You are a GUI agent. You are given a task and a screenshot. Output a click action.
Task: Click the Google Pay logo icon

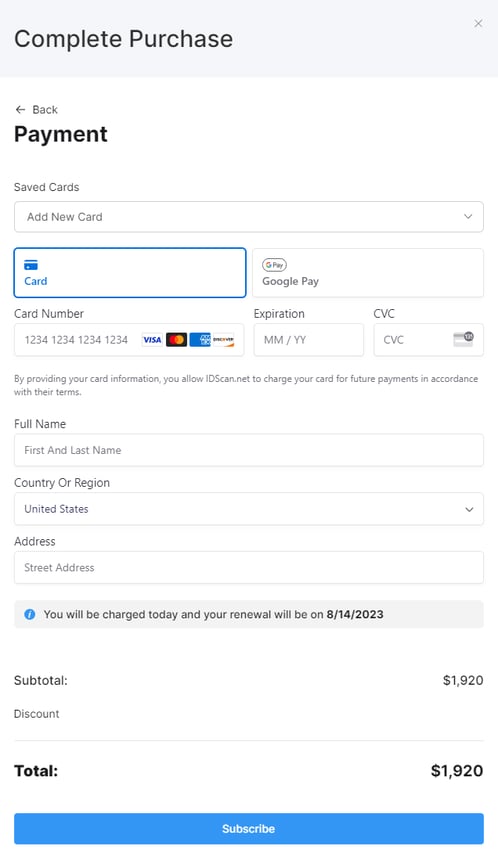coord(274,265)
